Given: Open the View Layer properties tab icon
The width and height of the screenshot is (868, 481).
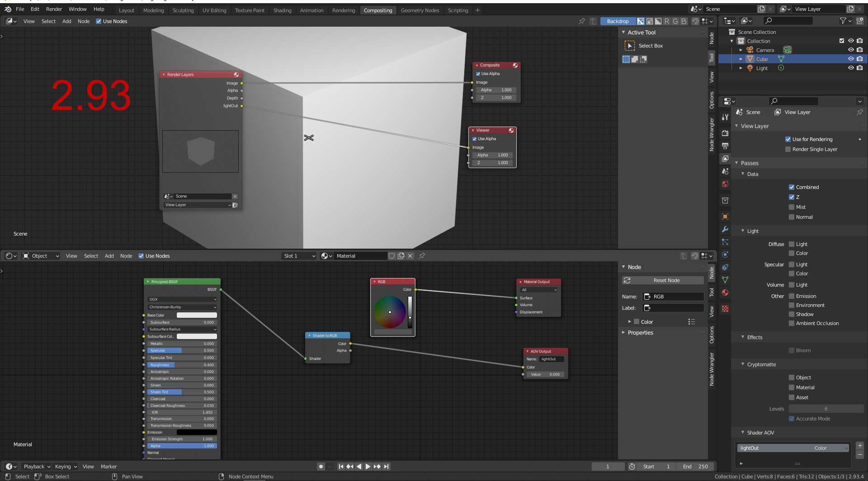Looking at the screenshot, I should (x=725, y=159).
